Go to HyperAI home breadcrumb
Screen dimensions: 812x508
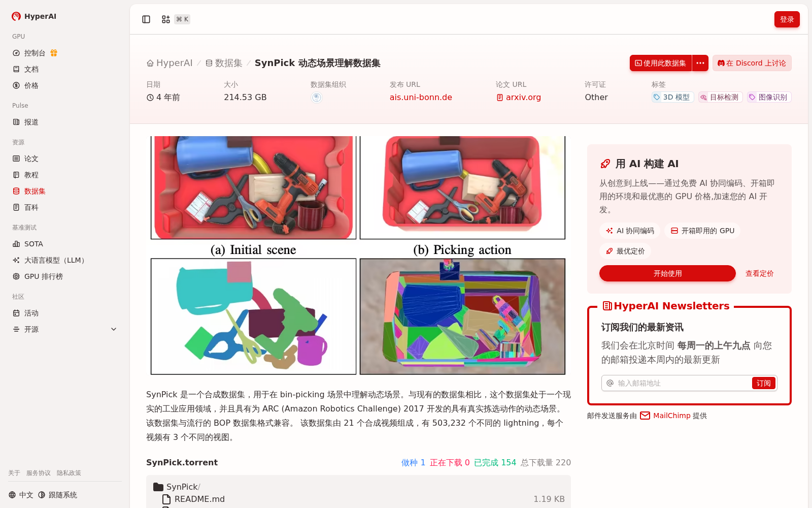pos(170,63)
